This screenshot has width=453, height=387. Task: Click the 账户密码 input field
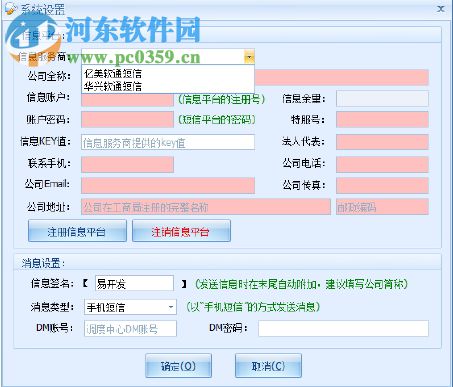pos(127,120)
